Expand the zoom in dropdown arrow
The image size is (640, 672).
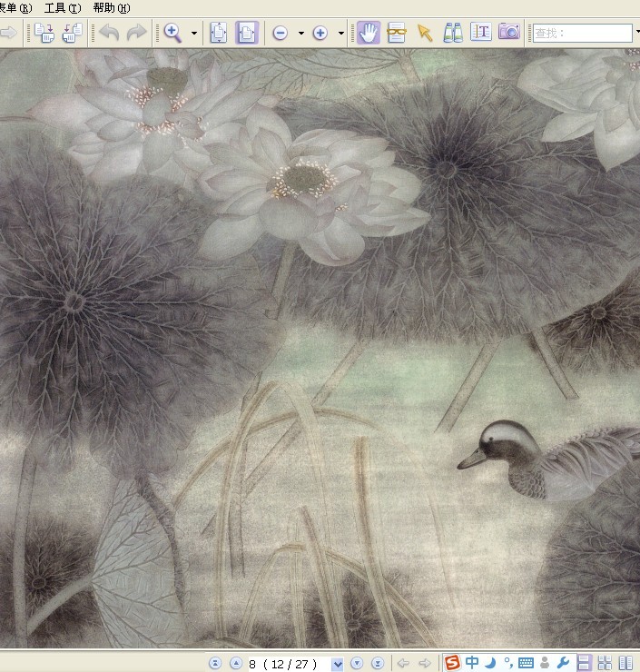tap(341, 33)
